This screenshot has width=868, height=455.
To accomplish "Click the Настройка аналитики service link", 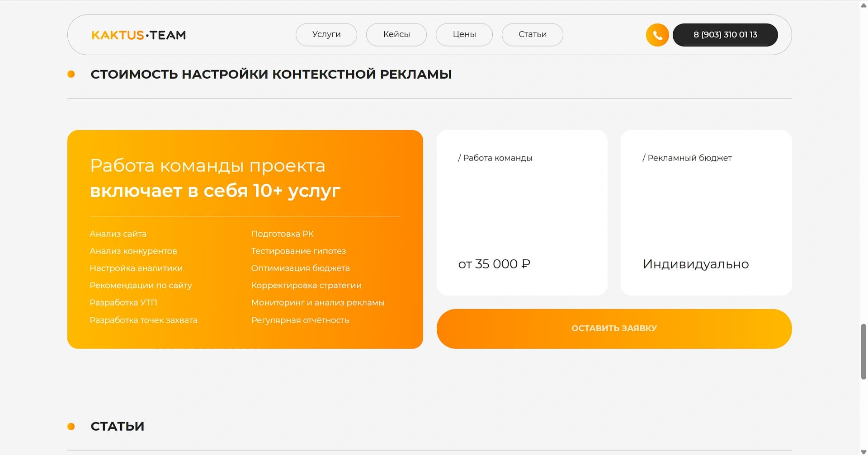I will (x=136, y=268).
